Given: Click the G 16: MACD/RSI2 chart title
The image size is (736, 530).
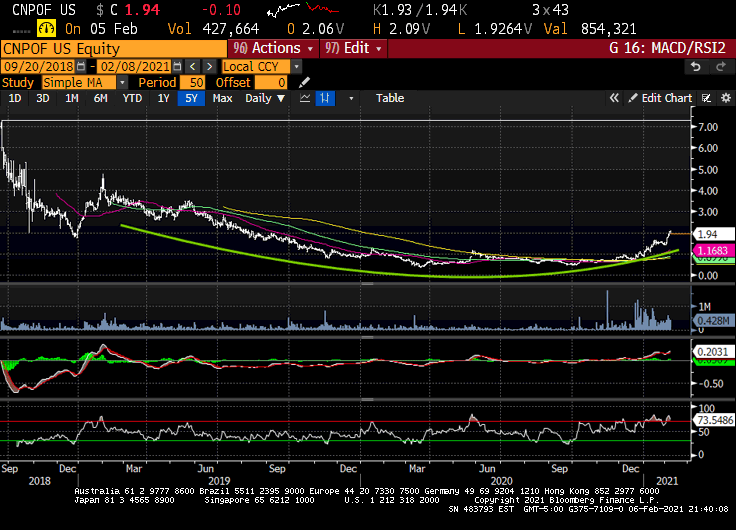Looking at the screenshot, I should [667, 48].
